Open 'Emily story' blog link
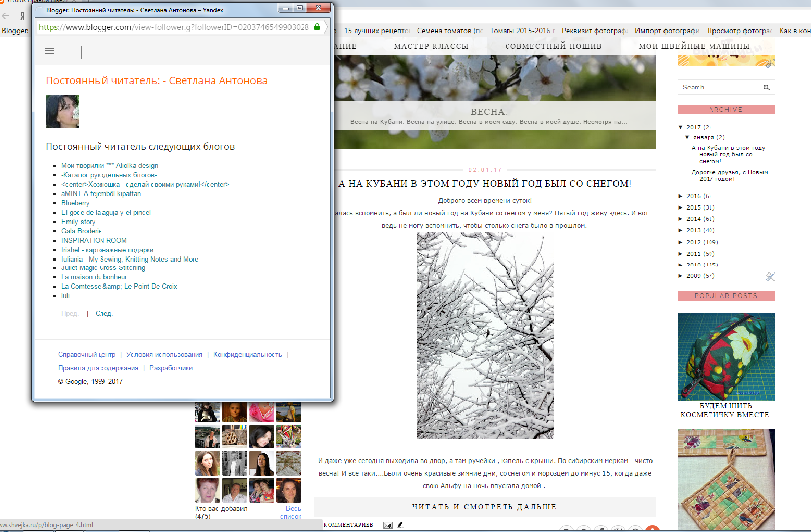 tap(78, 222)
